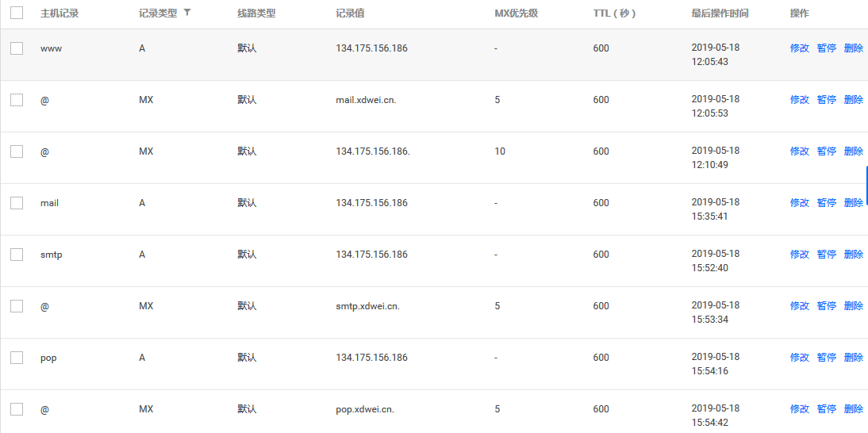Open the 记录类型 filter funnel icon

[x=186, y=13]
